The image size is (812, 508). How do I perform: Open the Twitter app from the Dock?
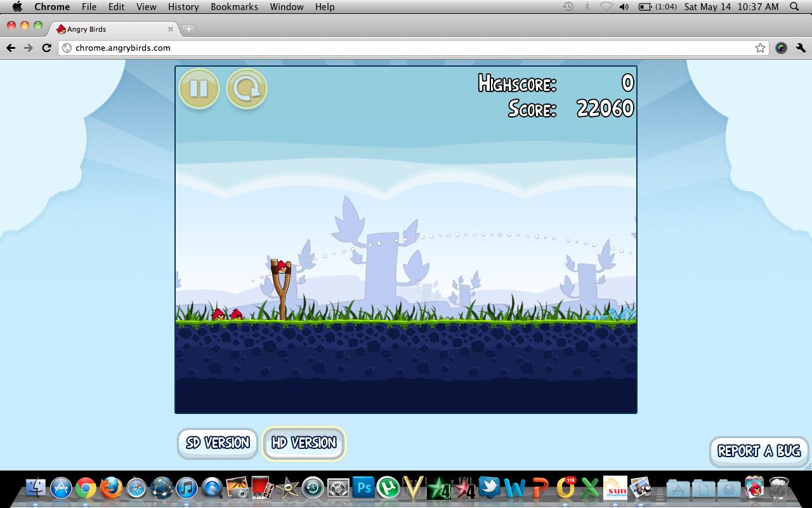coord(490,488)
